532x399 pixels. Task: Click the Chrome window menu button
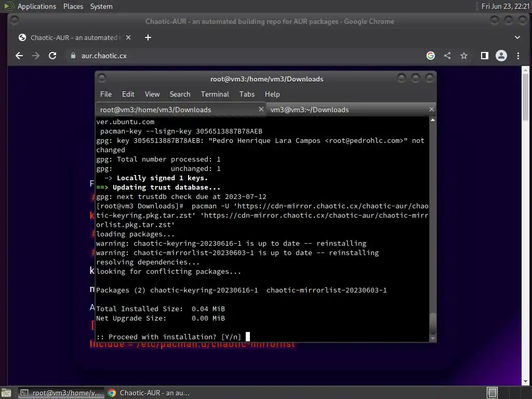click(x=14, y=21)
